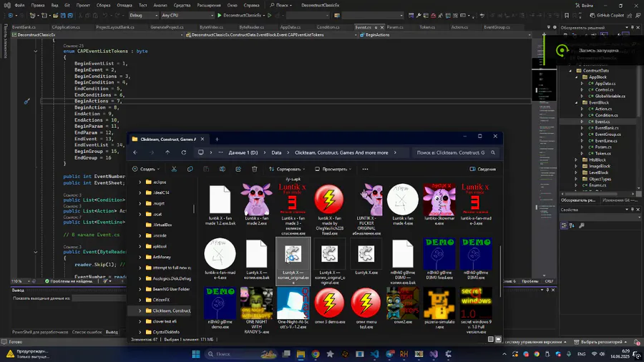644x362 pixels.
Task: Go back in Explorer navigation
Action: point(135,152)
